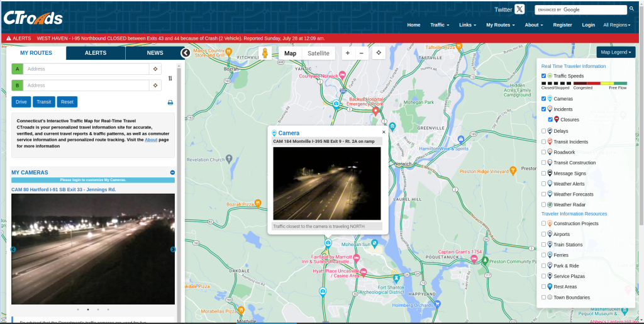Image resolution: width=644 pixels, height=324 pixels.
Task: Enable the Roadwork layer checkbox
Action: (544, 152)
